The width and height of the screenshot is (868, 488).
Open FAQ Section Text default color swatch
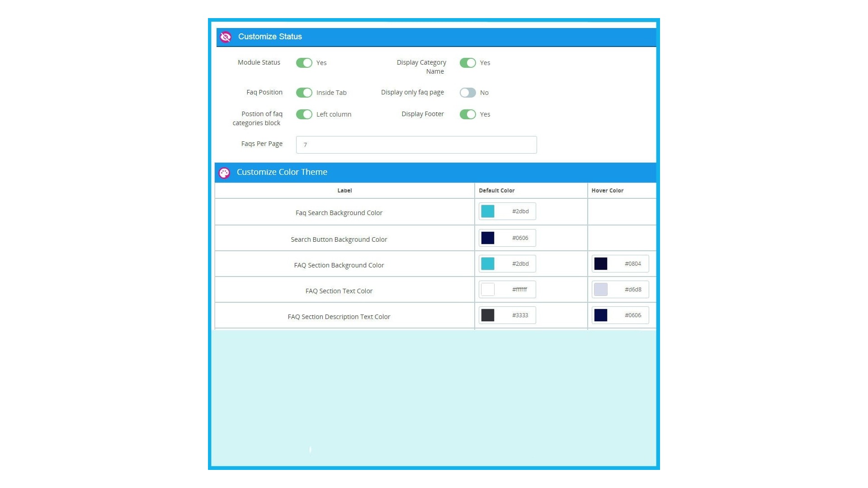(488, 290)
